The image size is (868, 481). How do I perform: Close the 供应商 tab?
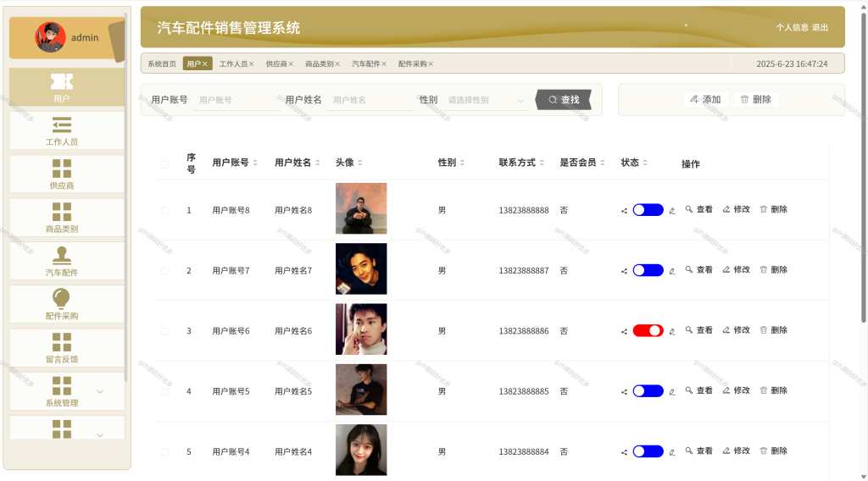coord(292,64)
